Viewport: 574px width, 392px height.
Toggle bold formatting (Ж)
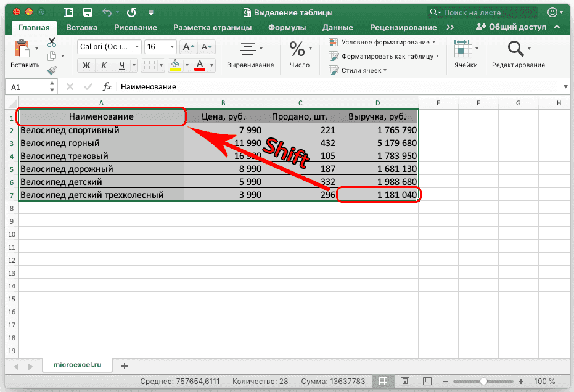point(86,65)
